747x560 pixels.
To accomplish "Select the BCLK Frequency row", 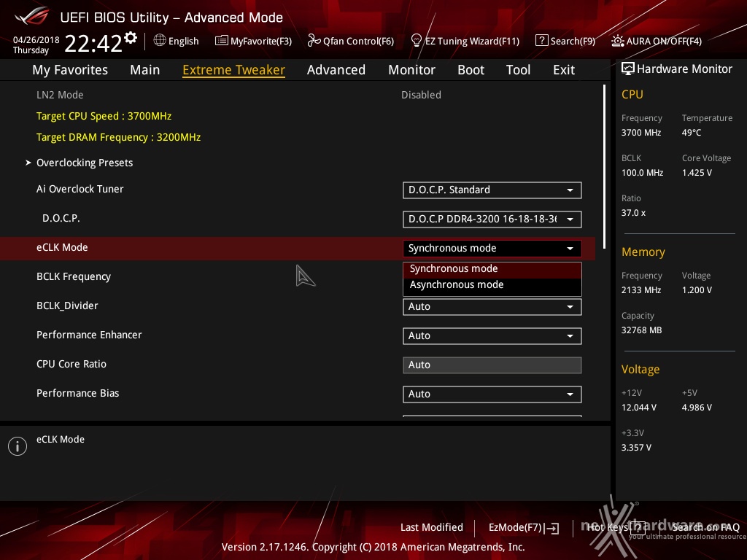I will tap(298, 276).
